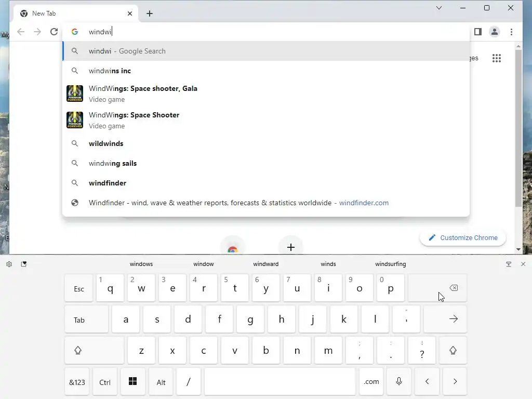The width and height of the screenshot is (532, 399).
Task: Tap the Windows logo key
Action: pyautogui.click(x=133, y=382)
